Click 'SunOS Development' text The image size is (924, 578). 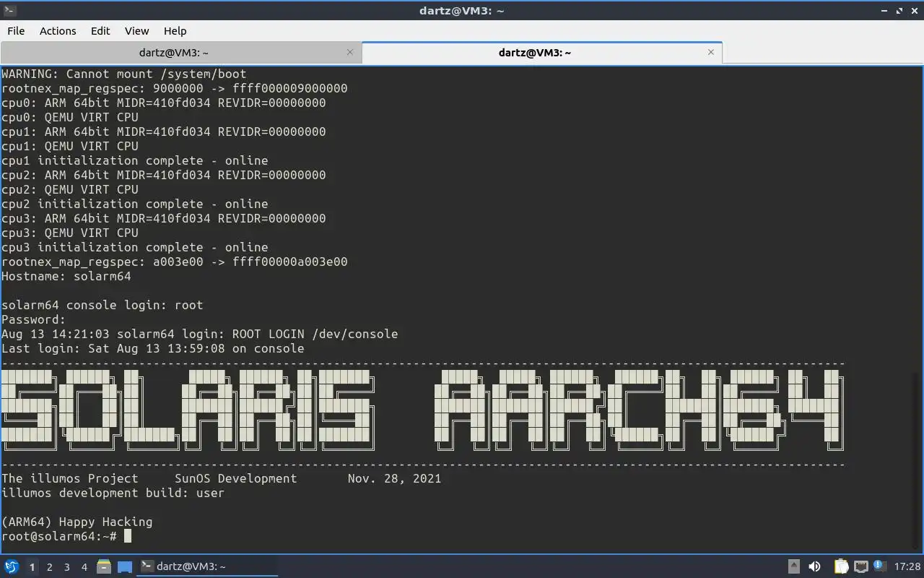235,478
